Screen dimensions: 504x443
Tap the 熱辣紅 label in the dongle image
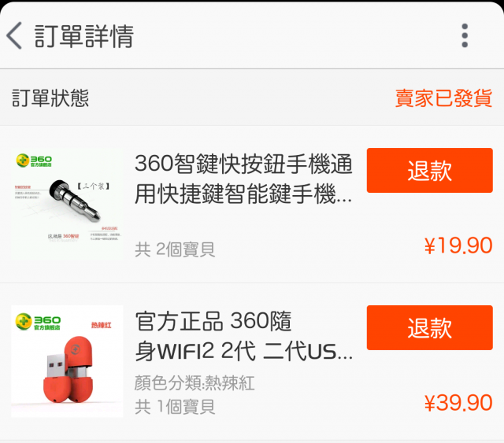[102, 325]
